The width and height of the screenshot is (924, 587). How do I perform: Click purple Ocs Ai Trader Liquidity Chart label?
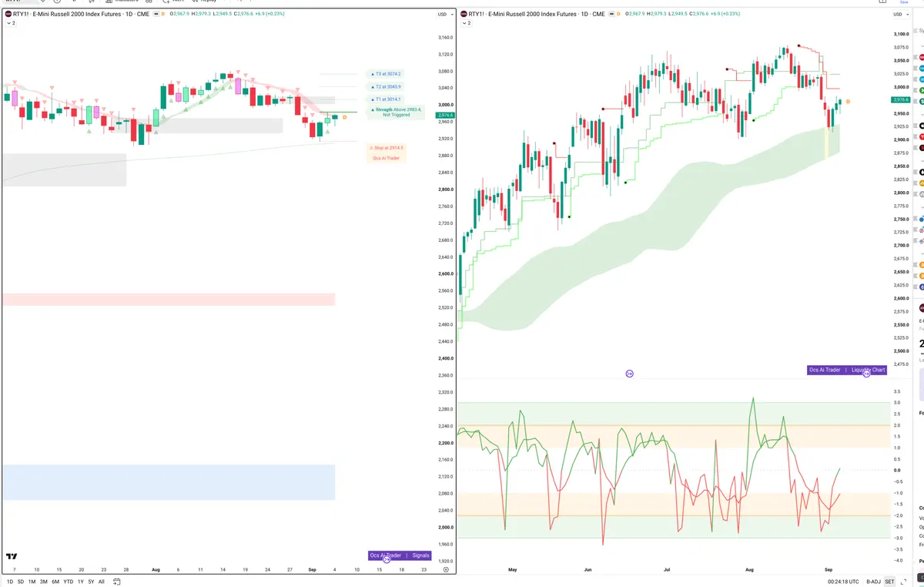pyautogui.click(x=847, y=370)
